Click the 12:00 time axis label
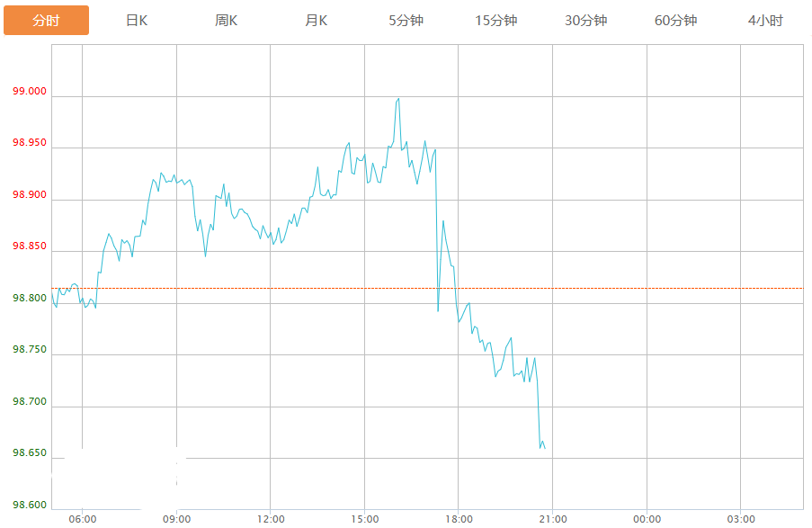812x528 pixels. [x=271, y=519]
